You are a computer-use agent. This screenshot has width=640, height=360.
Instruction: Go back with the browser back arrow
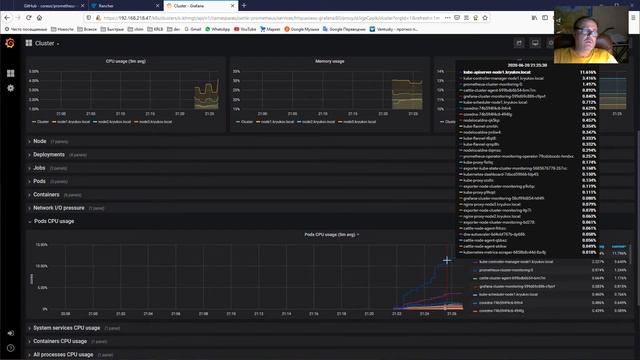pos(7,18)
